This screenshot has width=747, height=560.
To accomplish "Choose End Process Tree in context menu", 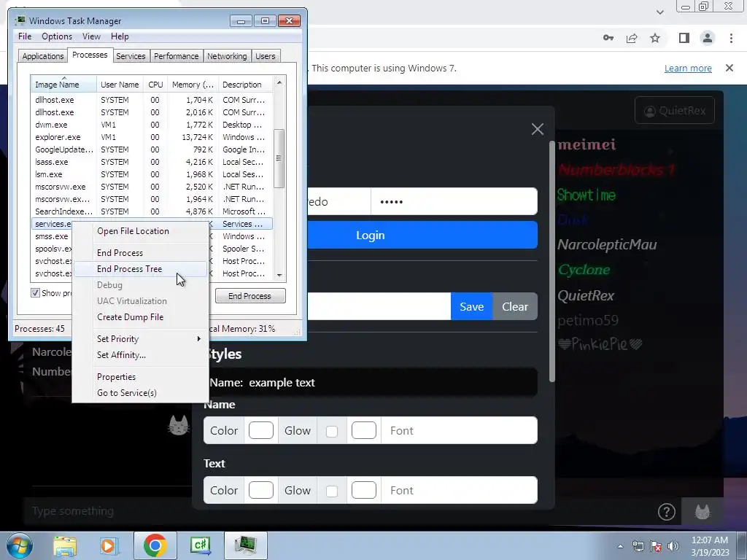I will 141,269.
